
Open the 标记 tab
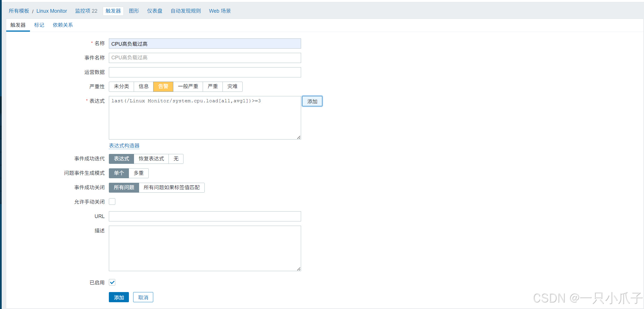(x=39, y=25)
